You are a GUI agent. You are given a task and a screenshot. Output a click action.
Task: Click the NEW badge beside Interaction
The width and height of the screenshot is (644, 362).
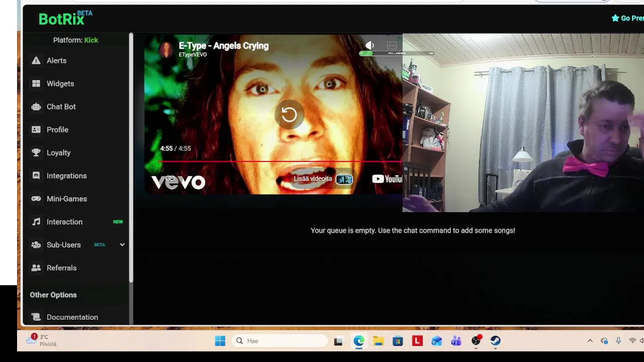coord(118,222)
